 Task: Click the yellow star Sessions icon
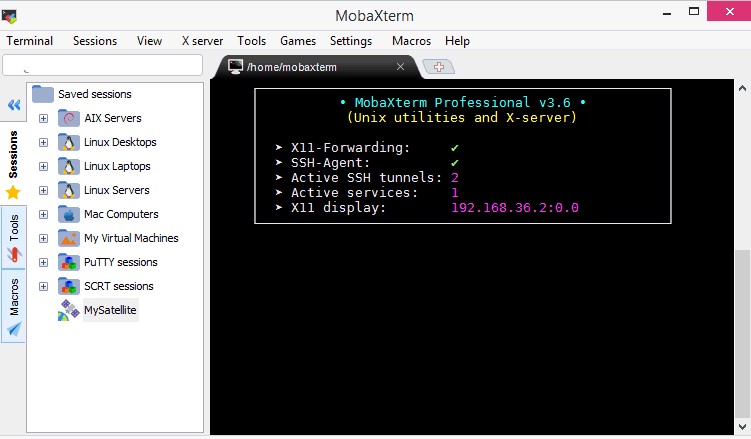point(13,192)
